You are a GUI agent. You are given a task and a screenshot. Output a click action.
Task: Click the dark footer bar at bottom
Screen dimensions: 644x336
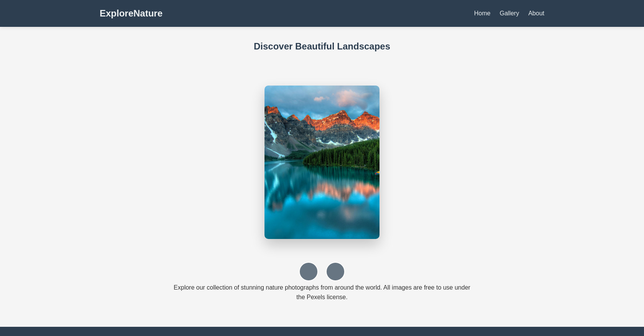tap(322, 331)
